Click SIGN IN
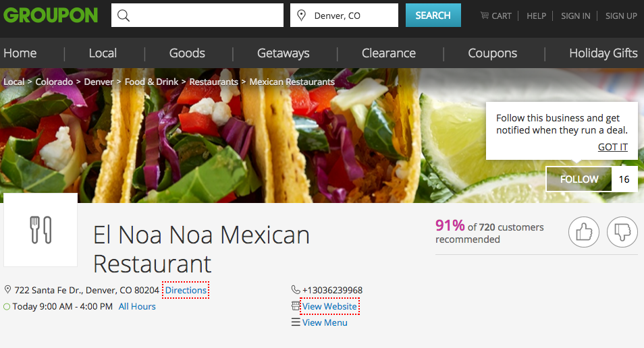 575,16
